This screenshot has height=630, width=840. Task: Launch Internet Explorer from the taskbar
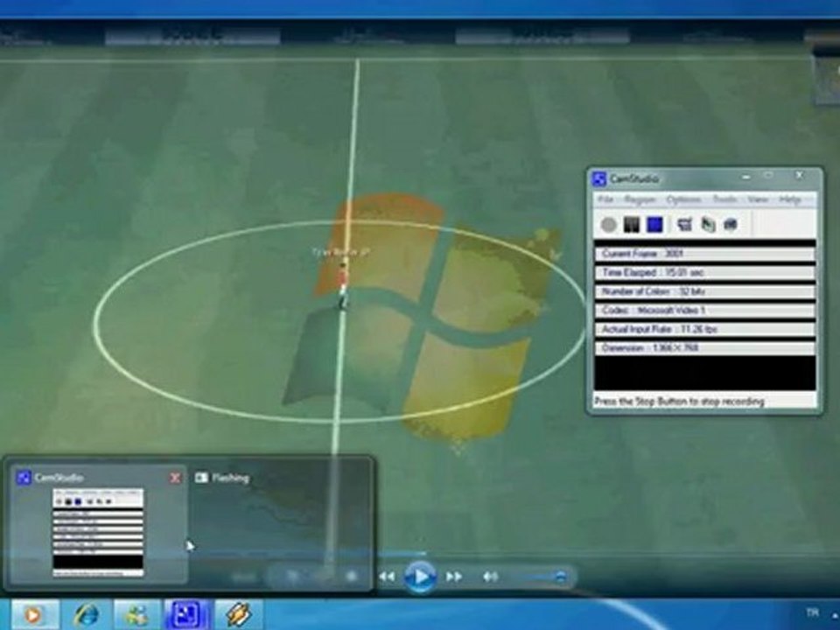(87, 614)
